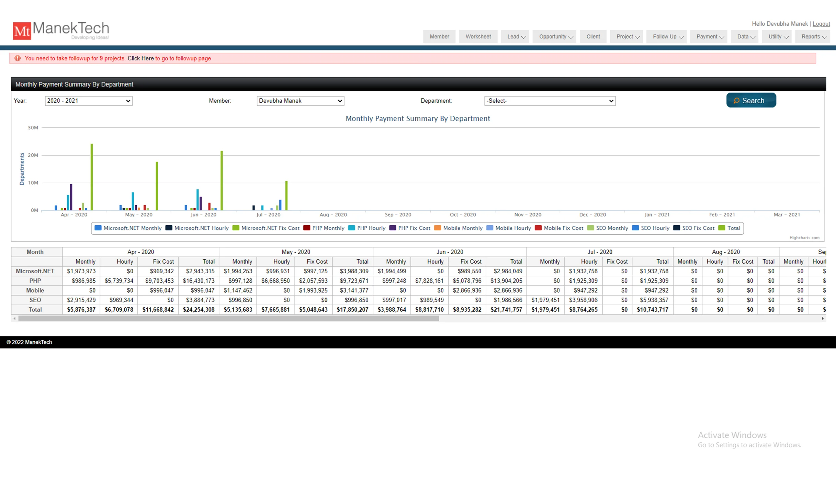Image resolution: width=836 pixels, height=504 pixels.
Task: Toggle PHP Monthly series in legend
Action: [x=324, y=228]
